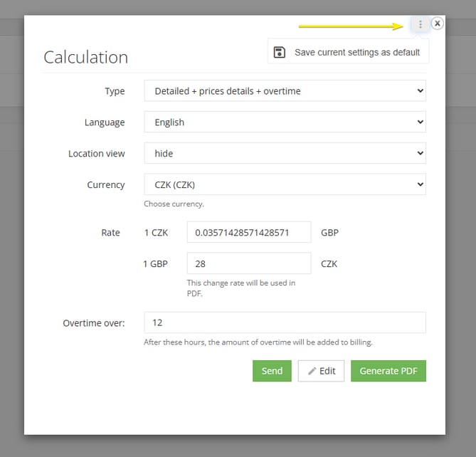Click the floppy disk save icon
The image size is (476, 457).
(280, 52)
